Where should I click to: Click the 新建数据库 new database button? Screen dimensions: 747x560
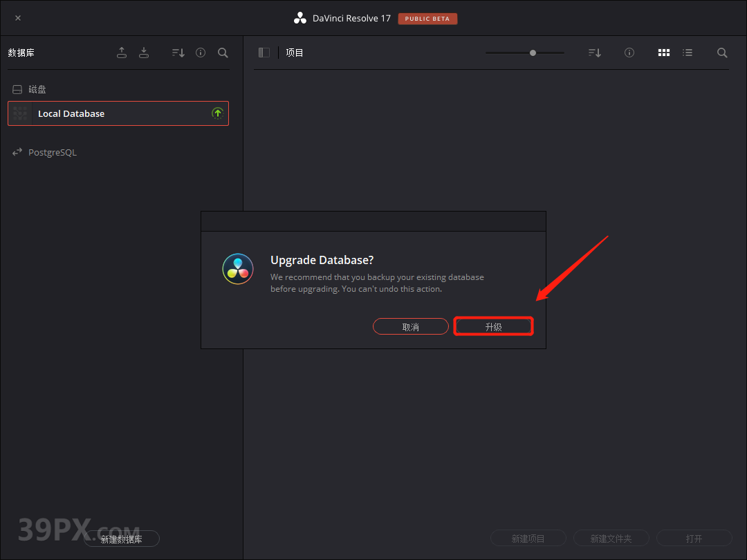coord(122,539)
